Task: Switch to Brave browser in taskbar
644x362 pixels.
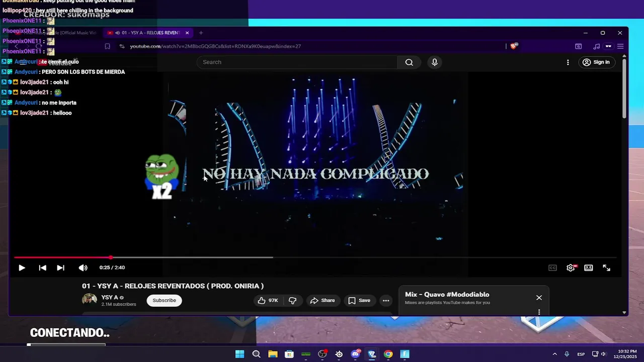Action: (372, 354)
